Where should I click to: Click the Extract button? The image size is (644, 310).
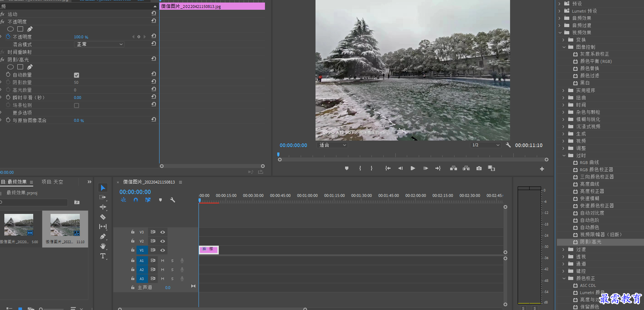[x=466, y=168]
